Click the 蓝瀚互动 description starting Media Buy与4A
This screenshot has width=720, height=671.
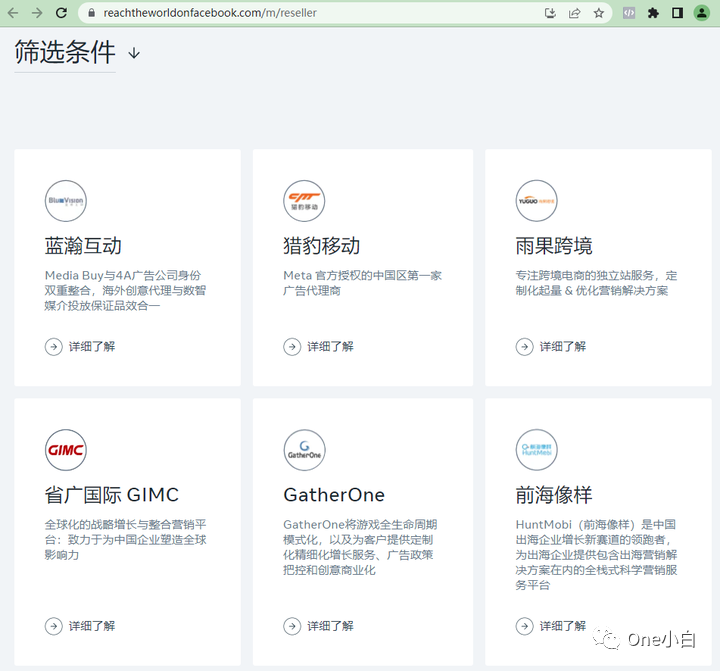125,290
